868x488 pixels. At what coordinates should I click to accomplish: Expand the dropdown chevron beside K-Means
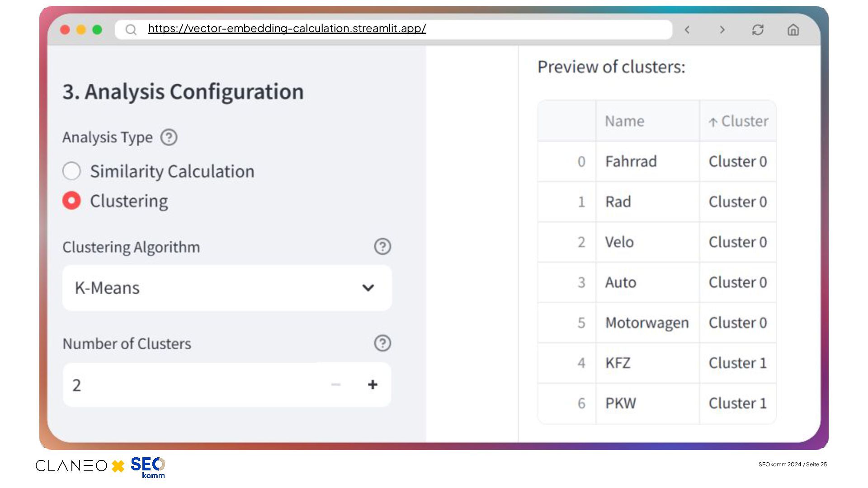pos(368,288)
